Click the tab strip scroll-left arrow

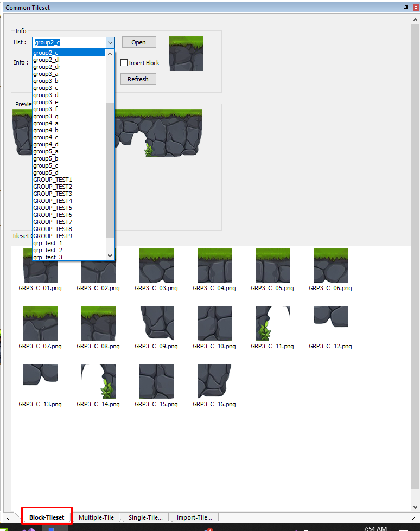[8, 517]
